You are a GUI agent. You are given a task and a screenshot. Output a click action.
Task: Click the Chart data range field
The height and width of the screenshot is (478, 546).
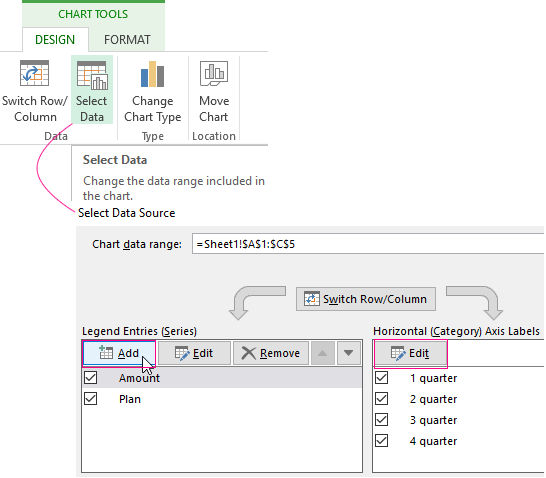(368, 244)
